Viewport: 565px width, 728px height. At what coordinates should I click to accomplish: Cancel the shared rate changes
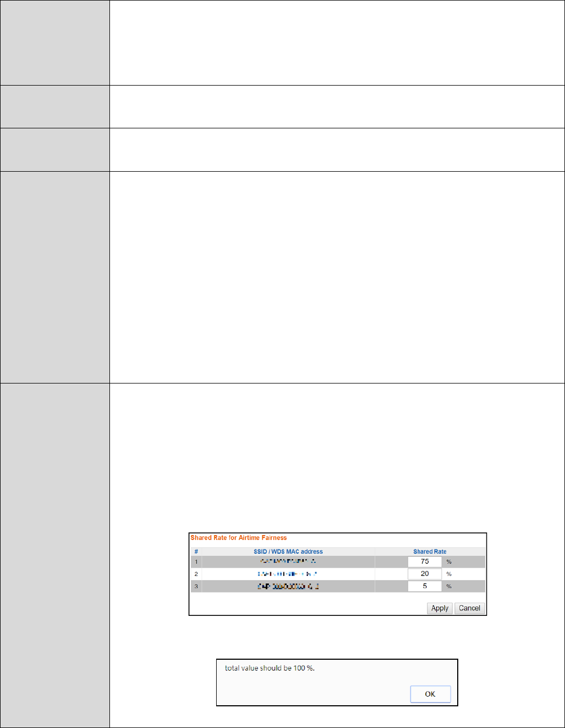(470, 608)
